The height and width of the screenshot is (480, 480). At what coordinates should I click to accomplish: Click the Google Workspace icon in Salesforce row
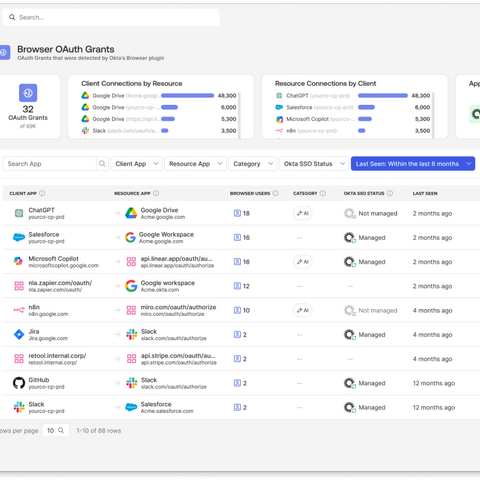pos(130,238)
